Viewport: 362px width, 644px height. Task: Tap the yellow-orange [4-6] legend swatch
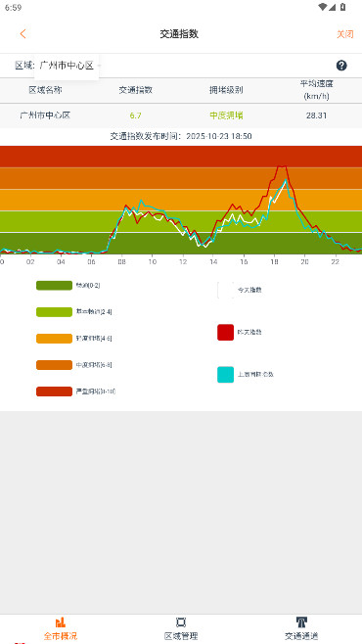tap(54, 339)
